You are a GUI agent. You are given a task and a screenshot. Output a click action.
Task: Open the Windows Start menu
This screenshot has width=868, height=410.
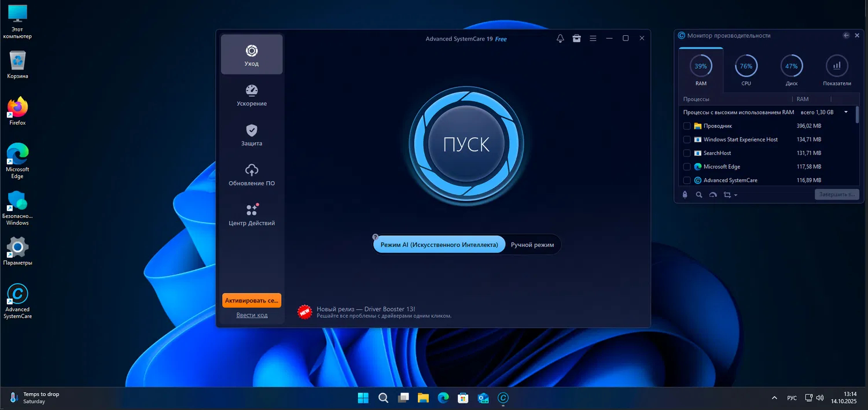[x=363, y=398]
